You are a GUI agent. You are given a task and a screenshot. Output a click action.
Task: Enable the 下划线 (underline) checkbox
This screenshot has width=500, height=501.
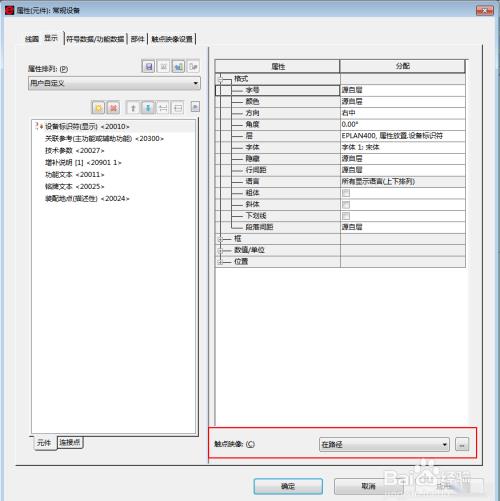[x=346, y=216]
